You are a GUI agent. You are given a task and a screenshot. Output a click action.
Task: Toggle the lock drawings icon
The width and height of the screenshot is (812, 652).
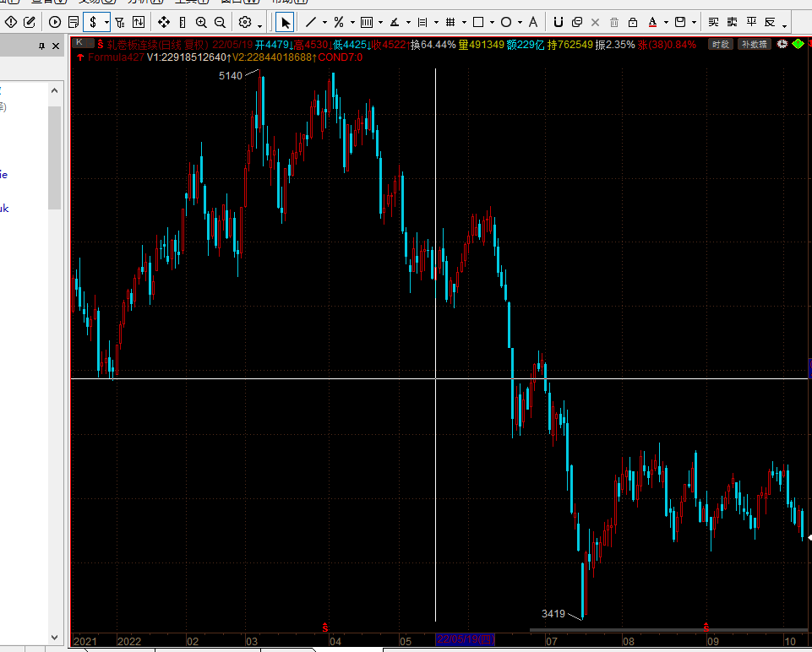[x=633, y=22]
